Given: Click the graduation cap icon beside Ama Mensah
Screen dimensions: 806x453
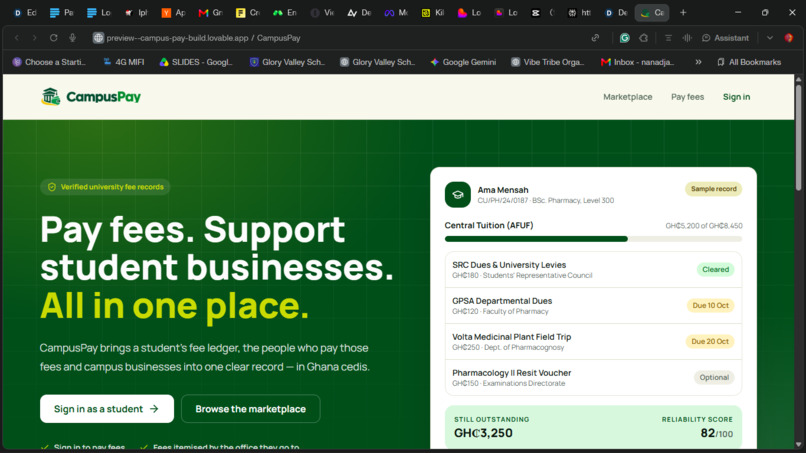Looking at the screenshot, I should pyautogui.click(x=457, y=195).
